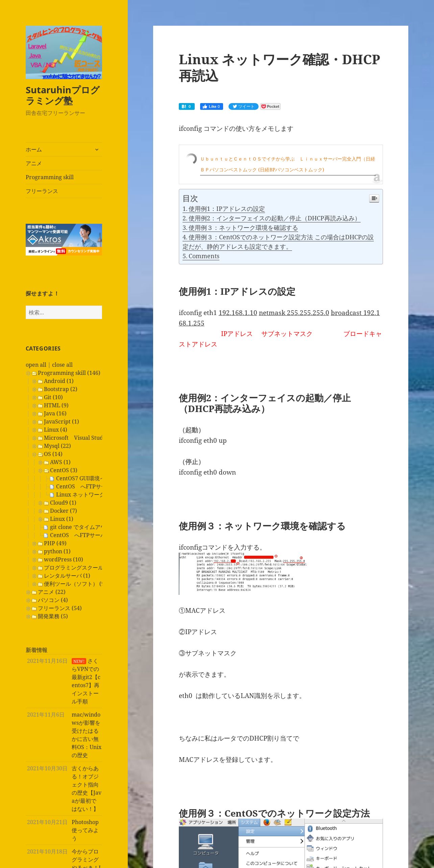
Task: Open the Cloud9 (1) category
Action: pos(63,503)
